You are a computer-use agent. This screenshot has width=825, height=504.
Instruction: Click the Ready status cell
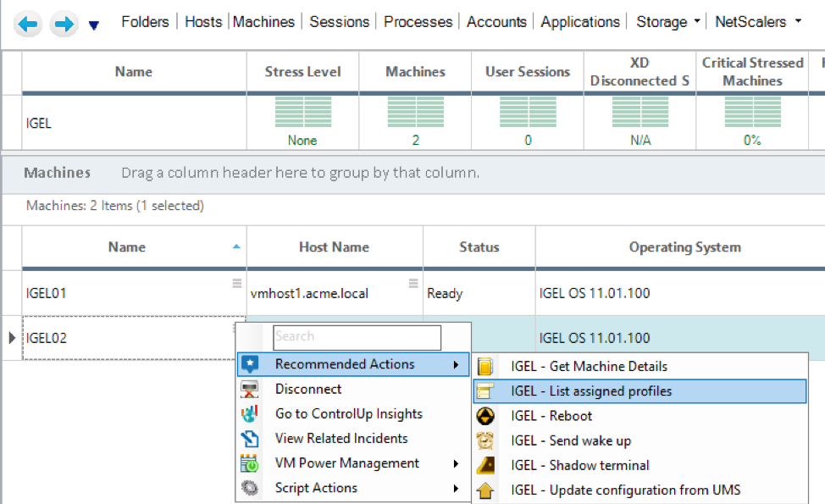[x=479, y=293]
